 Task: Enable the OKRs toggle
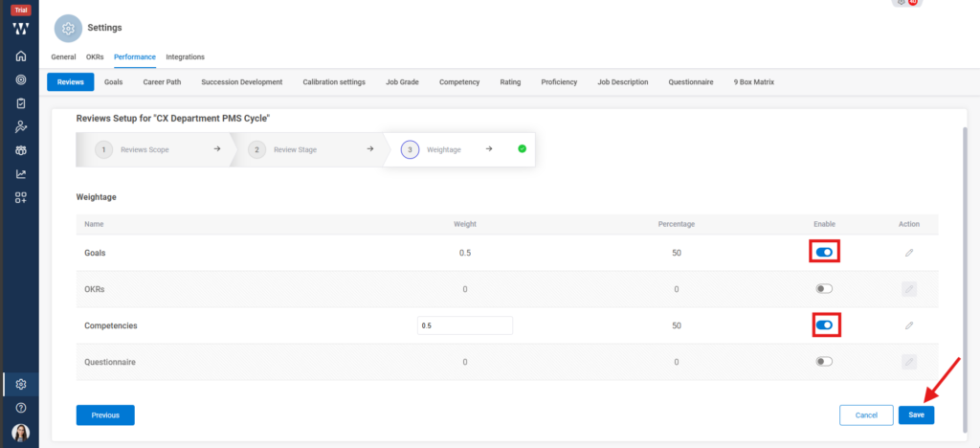point(824,289)
